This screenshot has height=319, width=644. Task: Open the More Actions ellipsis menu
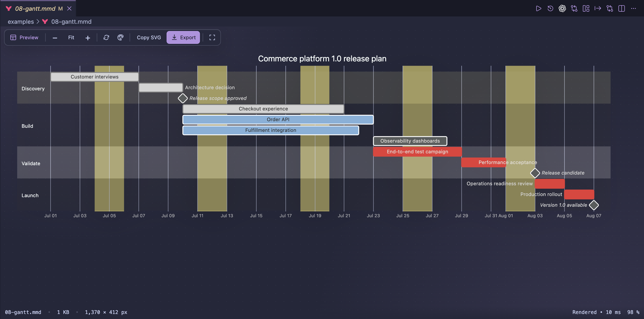(x=633, y=8)
